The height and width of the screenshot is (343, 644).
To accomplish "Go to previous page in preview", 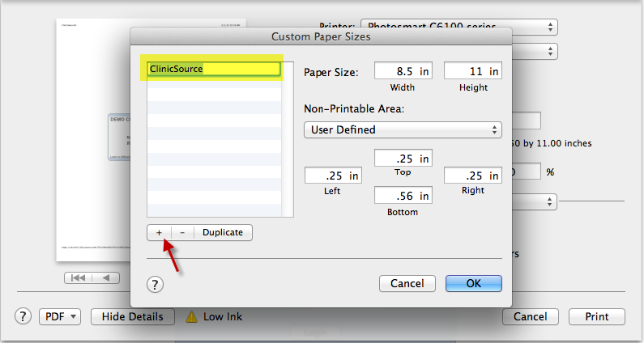I will (107, 278).
